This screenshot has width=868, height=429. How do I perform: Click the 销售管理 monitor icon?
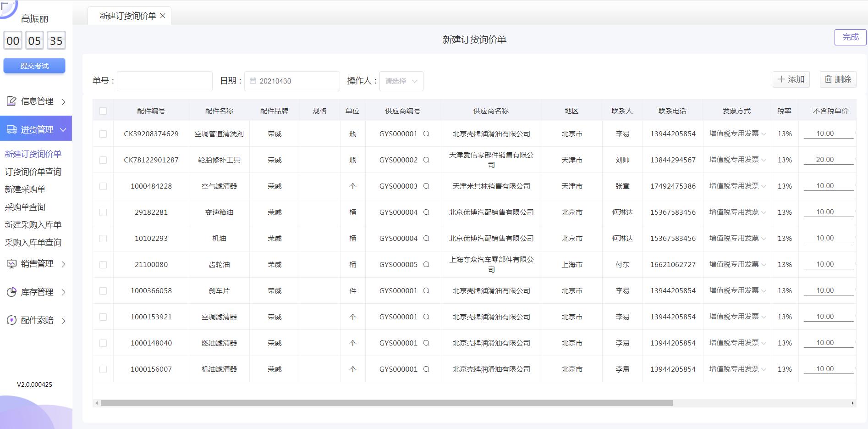(11, 264)
